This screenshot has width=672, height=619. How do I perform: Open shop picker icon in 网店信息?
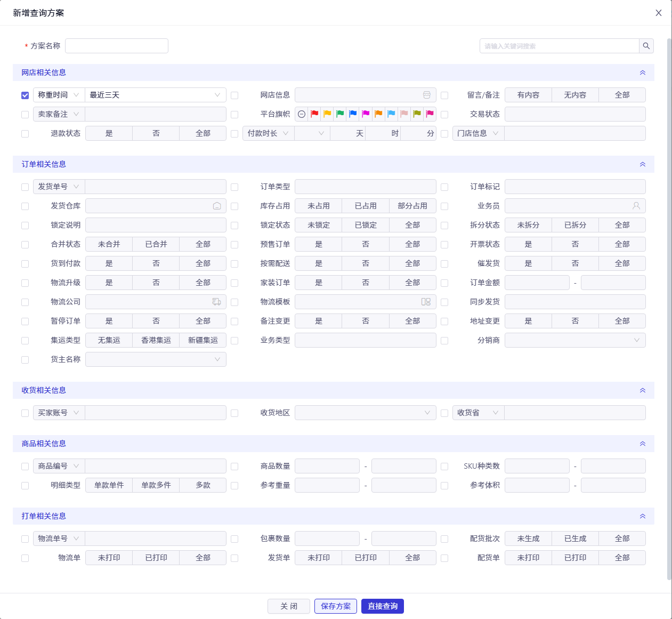tap(427, 95)
